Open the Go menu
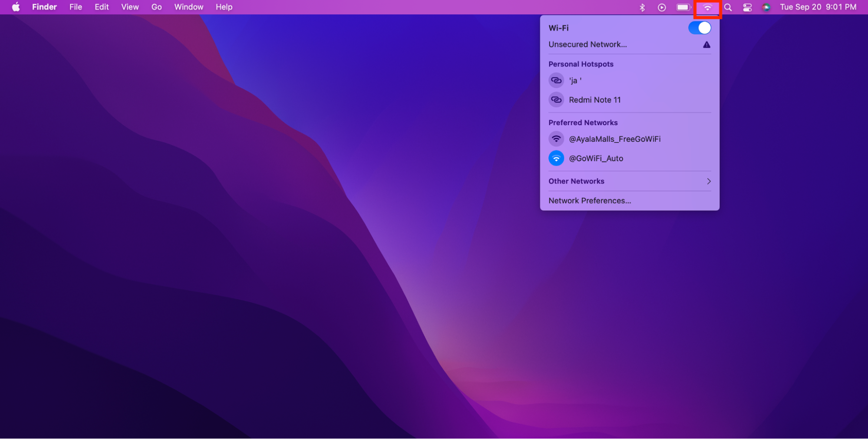Image resolution: width=868 pixels, height=439 pixels. coord(156,7)
